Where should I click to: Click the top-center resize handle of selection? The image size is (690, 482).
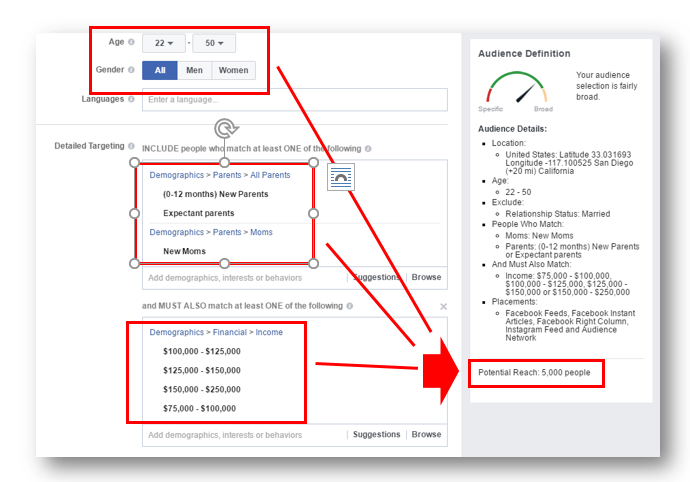click(x=224, y=162)
